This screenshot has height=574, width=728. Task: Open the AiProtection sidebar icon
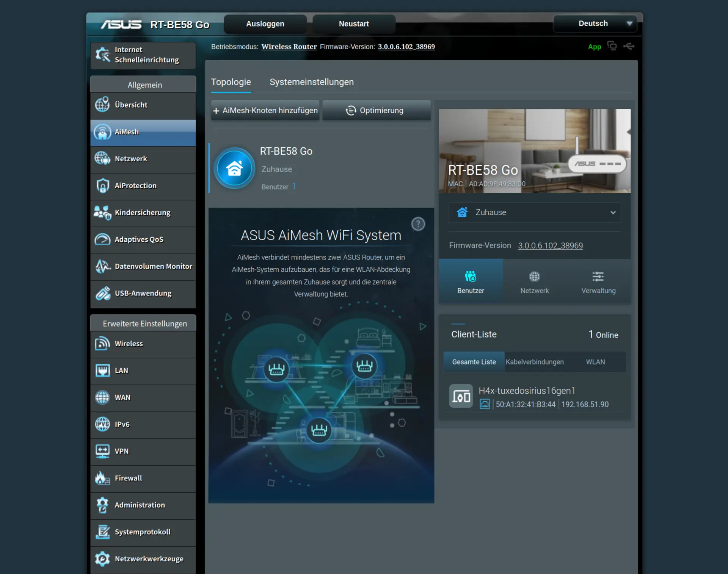(x=102, y=186)
